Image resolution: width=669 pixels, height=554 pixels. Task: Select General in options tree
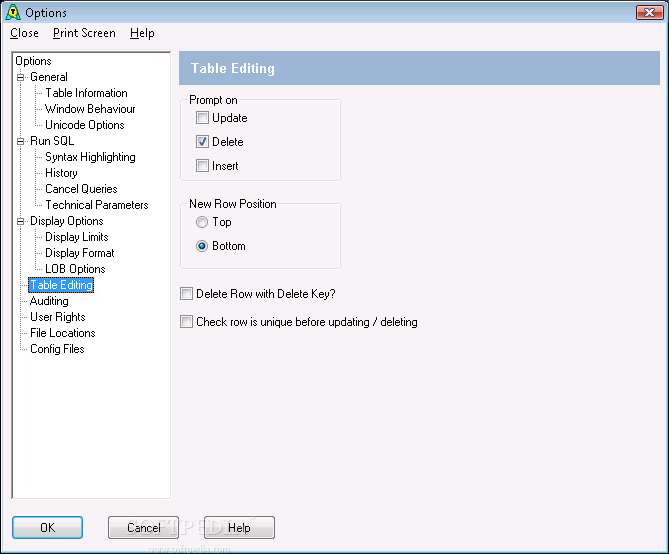tap(49, 77)
